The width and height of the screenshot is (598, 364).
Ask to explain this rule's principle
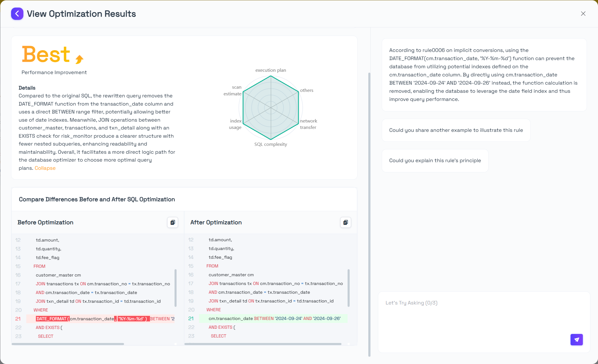click(435, 160)
